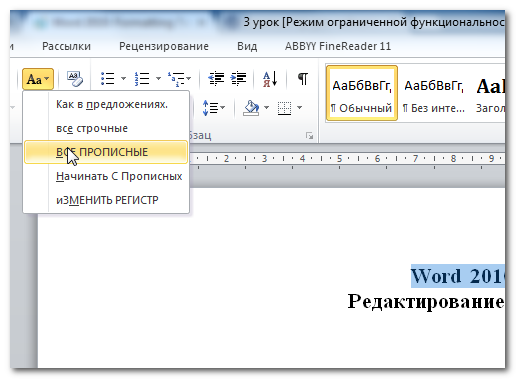
Task: Click the Line Spacing icon
Action: (x=211, y=108)
